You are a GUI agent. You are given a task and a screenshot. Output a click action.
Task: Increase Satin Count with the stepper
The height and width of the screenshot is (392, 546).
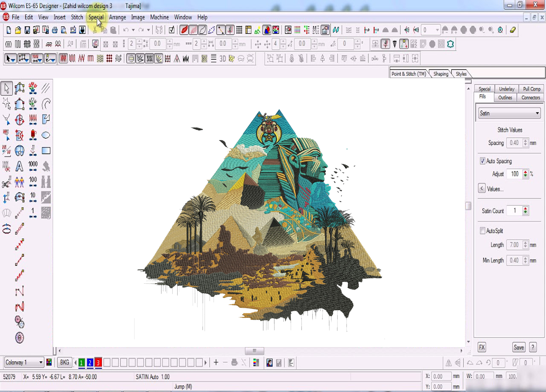(x=525, y=209)
